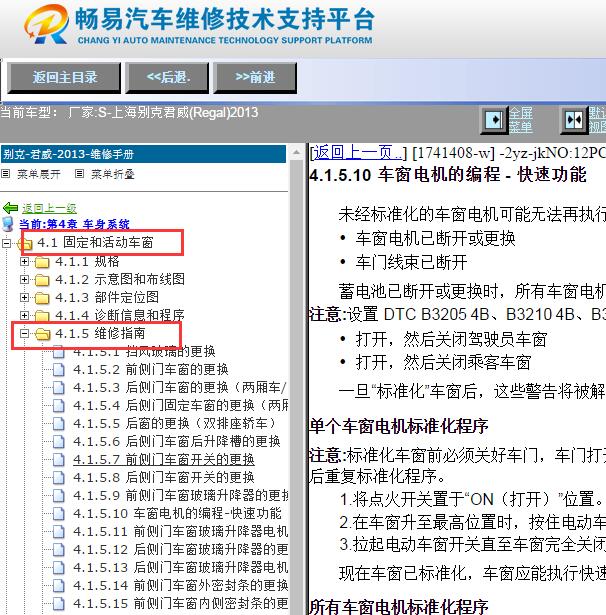Click the page icon for 4.1.5.9
The height and width of the screenshot is (615, 606).
[x=59, y=496]
